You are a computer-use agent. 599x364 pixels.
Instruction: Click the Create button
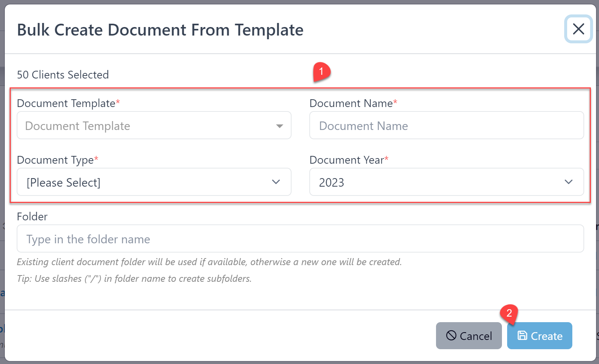pyautogui.click(x=539, y=336)
